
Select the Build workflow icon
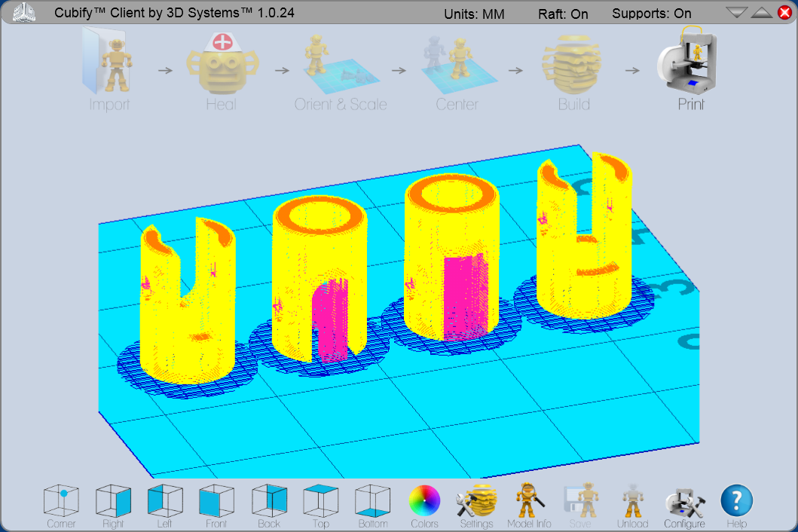(x=573, y=68)
